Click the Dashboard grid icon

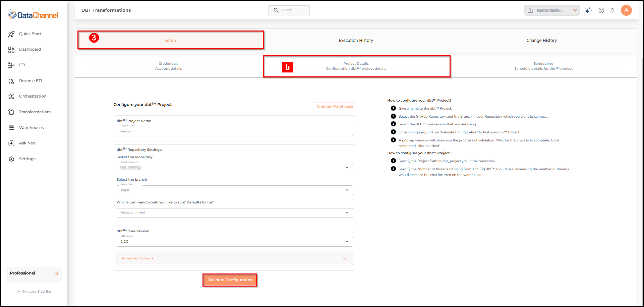click(x=11, y=50)
